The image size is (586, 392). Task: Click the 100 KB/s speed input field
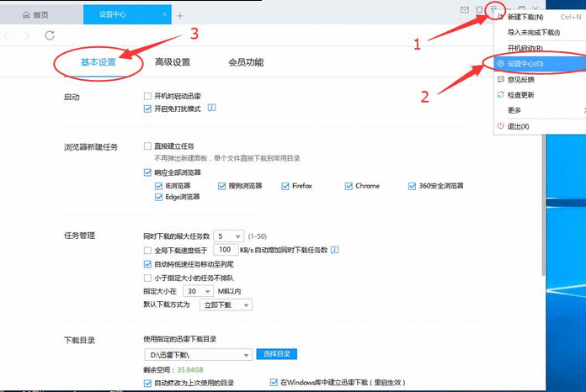click(226, 249)
